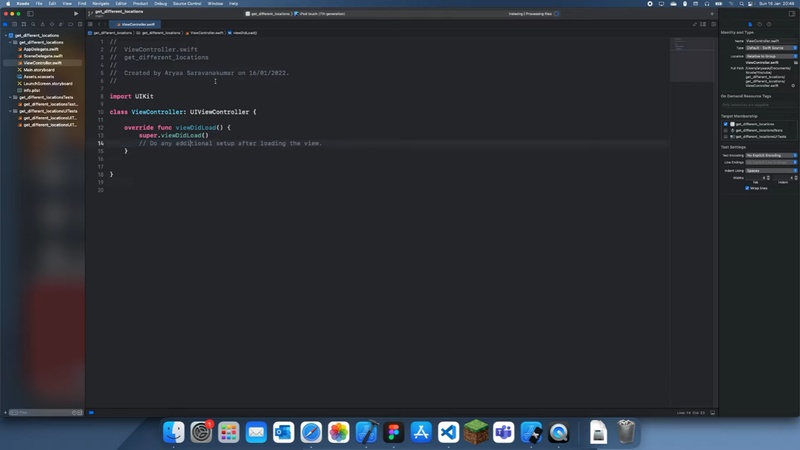Collapse the get_different_locations project root
The width and height of the screenshot is (800, 450).
coord(6,35)
